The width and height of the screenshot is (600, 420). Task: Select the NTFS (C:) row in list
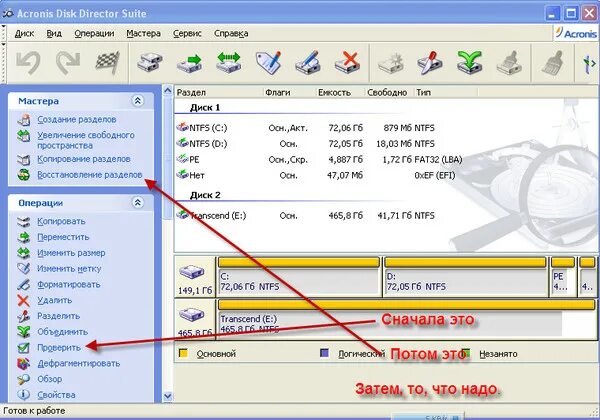click(320, 128)
